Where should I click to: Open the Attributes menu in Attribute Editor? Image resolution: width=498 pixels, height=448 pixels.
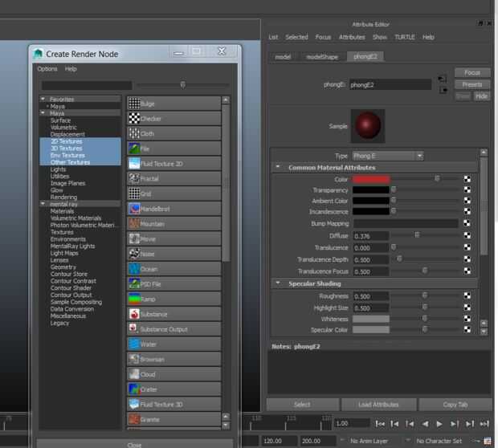pyautogui.click(x=352, y=37)
